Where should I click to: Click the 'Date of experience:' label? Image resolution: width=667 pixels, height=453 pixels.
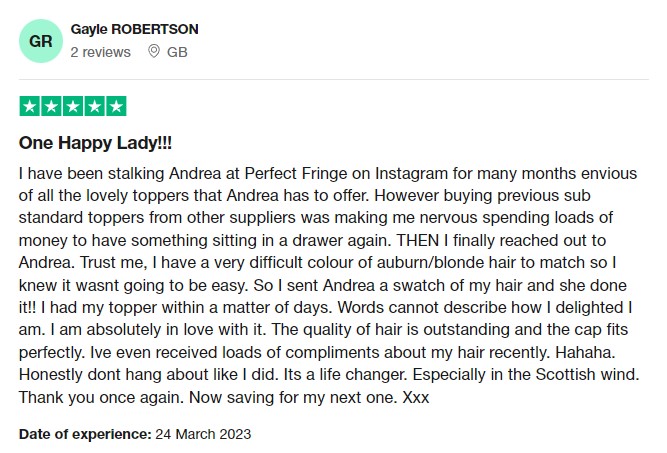(85, 434)
